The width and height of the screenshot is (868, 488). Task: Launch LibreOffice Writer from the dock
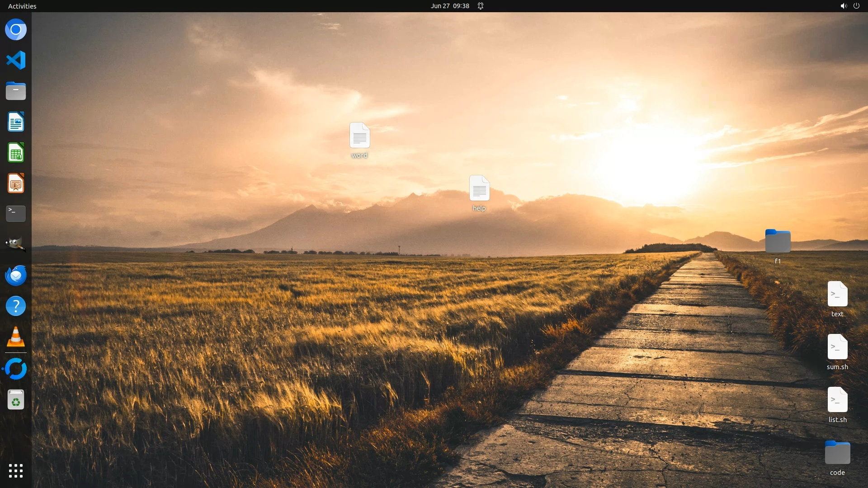coord(16,122)
